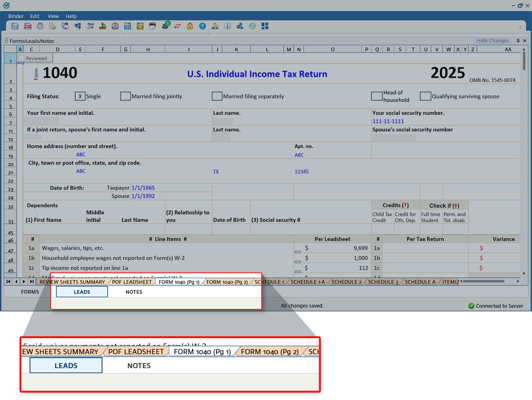The image size is (532, 400).
Task: Click the taxpayer SSN value 111-11-1111
Action: point(388,121)
